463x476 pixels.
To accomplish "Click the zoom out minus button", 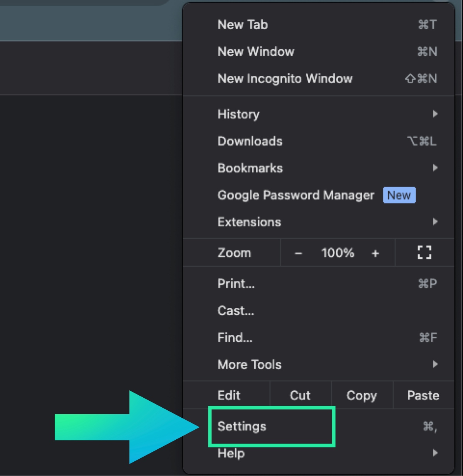I will click(298, 253).
